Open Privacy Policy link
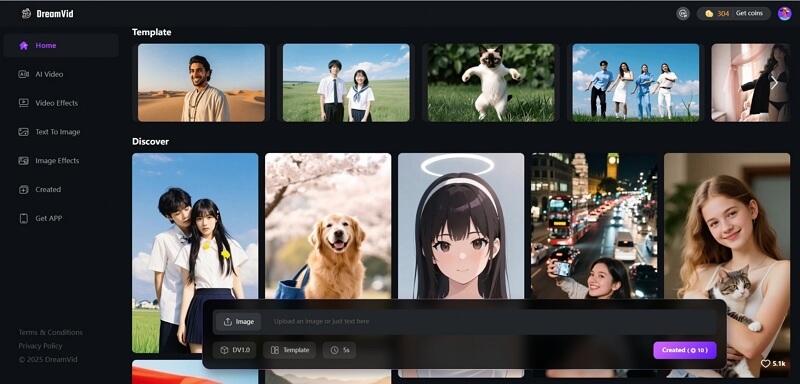 pos(40,346)
